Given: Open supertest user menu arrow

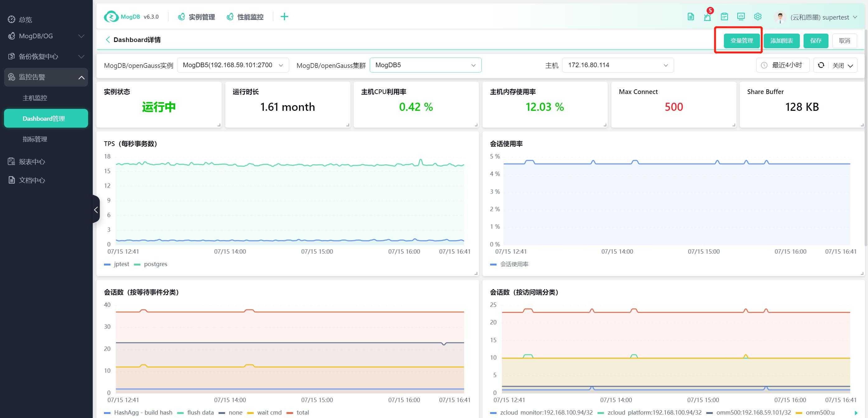Looking at the screenshot, I should coord(855,17).
